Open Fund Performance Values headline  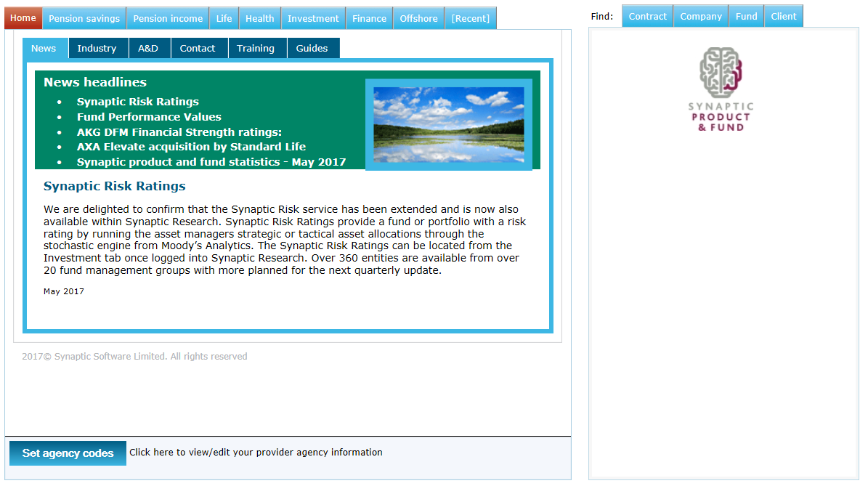[149, 117]
